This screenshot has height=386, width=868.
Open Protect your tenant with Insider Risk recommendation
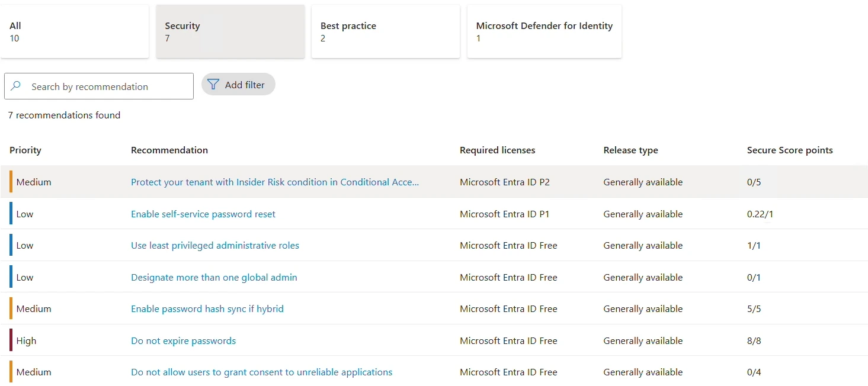(x=275, y=182)
